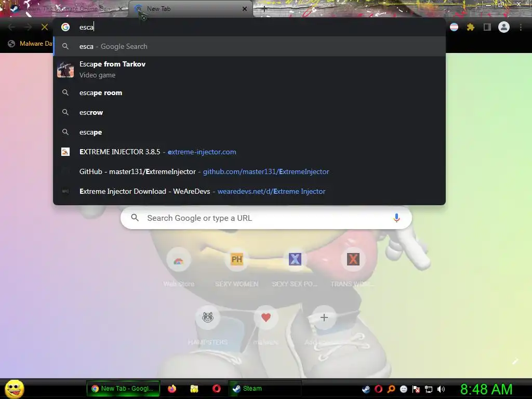532x399 pixels.
Task: Close the New Tab tab
Action: 245,9
